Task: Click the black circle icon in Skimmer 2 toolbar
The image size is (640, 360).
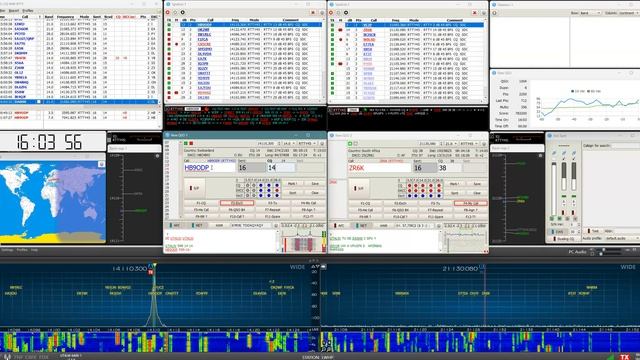Action: pos(346,13)
